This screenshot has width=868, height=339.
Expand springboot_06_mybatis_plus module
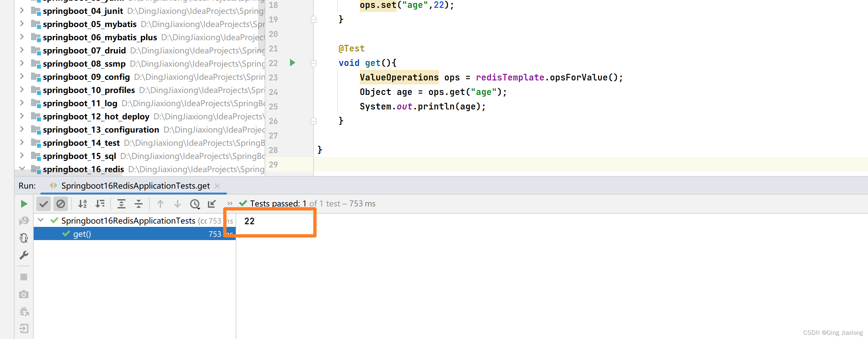(x=22, y=37)
